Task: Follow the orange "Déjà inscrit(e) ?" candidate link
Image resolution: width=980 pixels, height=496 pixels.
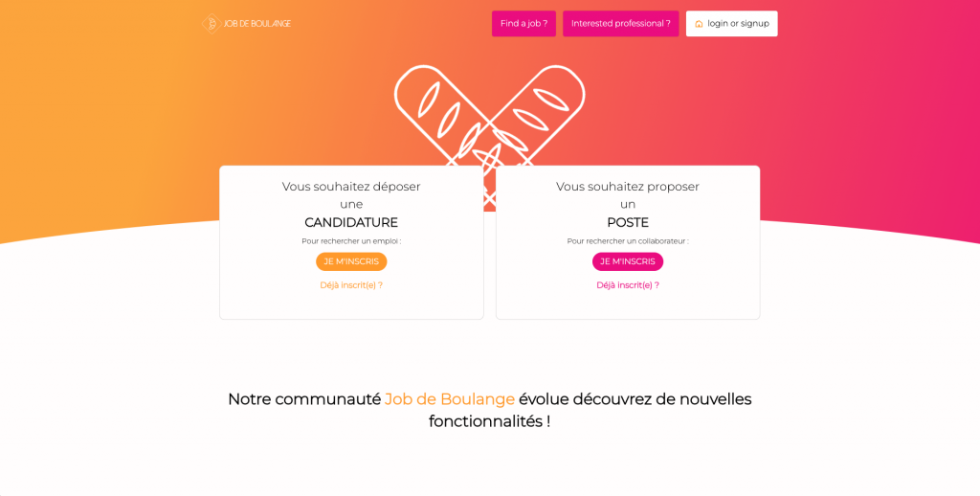Action: (351, 285)
